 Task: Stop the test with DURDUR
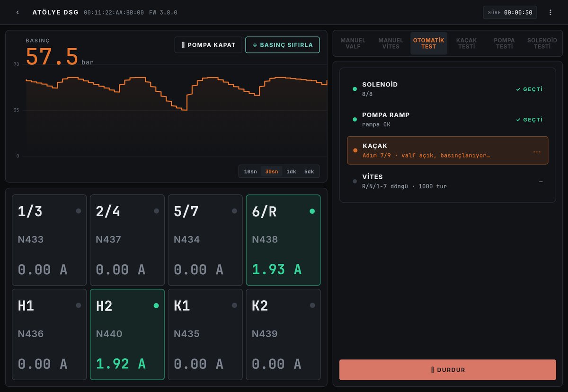click(448, 370)
